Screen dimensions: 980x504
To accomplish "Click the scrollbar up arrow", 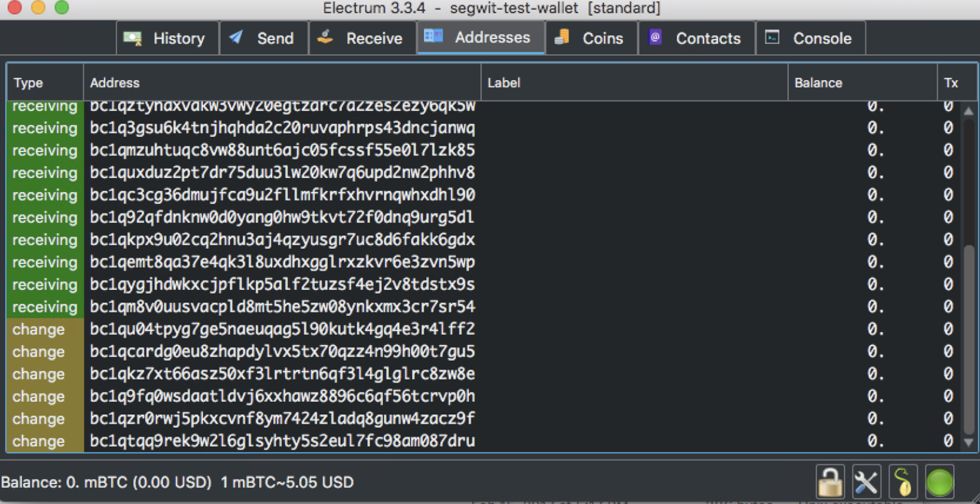I will coord(968,111).
